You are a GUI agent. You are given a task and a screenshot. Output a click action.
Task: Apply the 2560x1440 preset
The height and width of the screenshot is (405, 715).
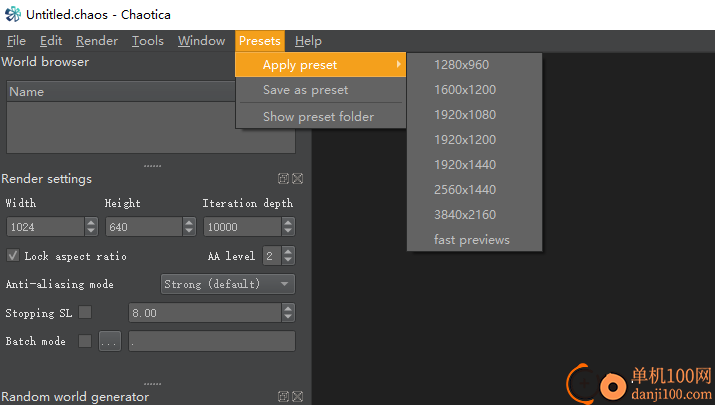(x=474, y=190)
